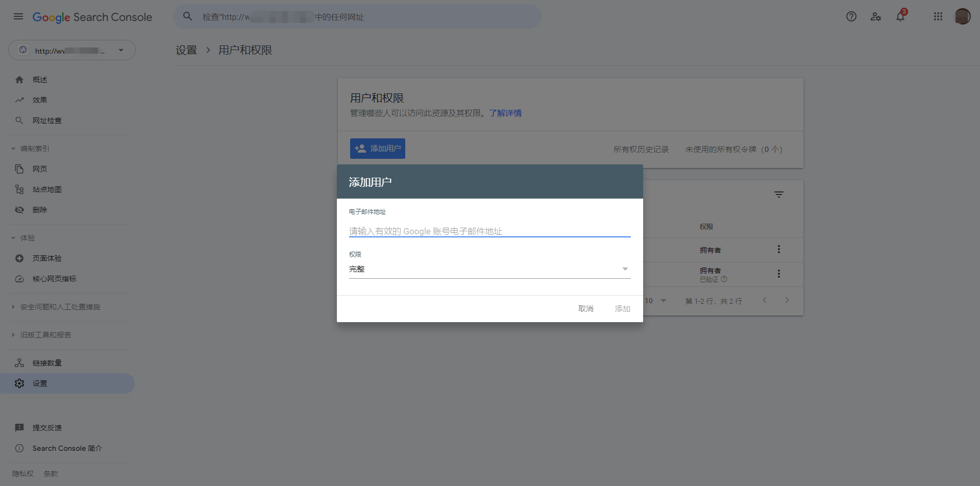Go to 站点地图 in the sidebar
980x486 pixels.
47,189
